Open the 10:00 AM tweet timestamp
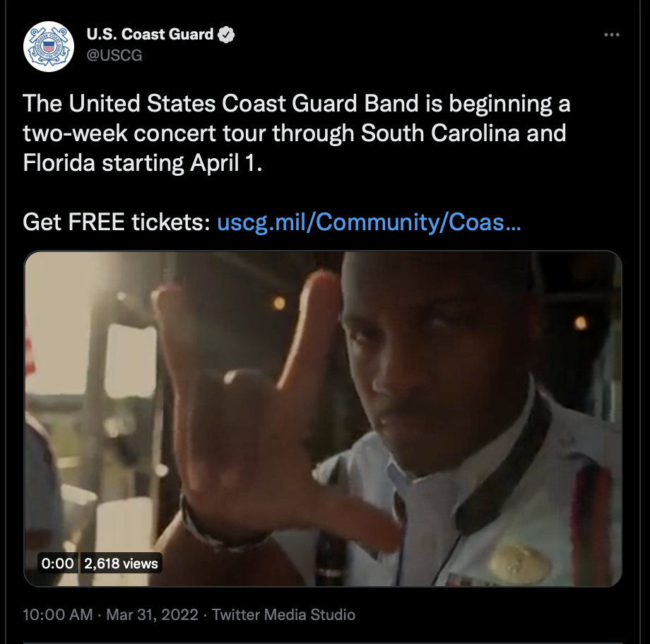Screen dimensions: 650x644 point(58,614)
